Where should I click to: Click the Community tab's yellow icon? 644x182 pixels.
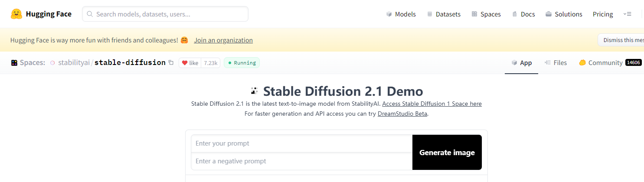click(x=582, y=63)
